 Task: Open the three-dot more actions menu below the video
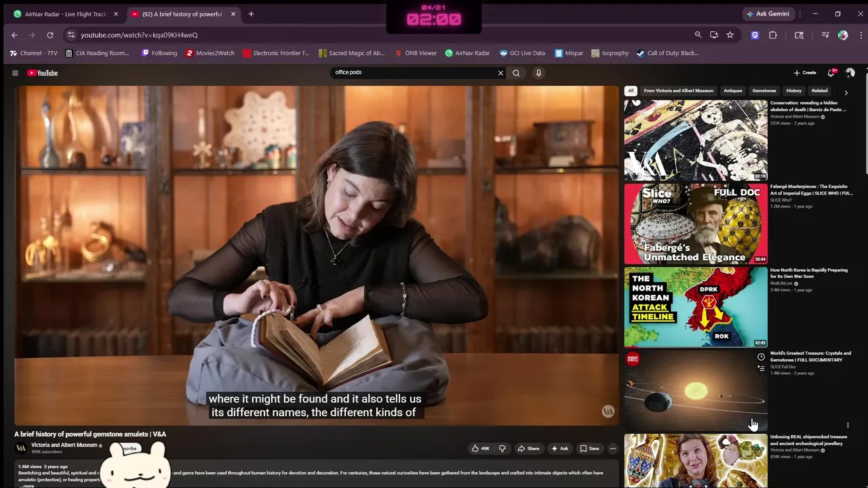[612, 448]
